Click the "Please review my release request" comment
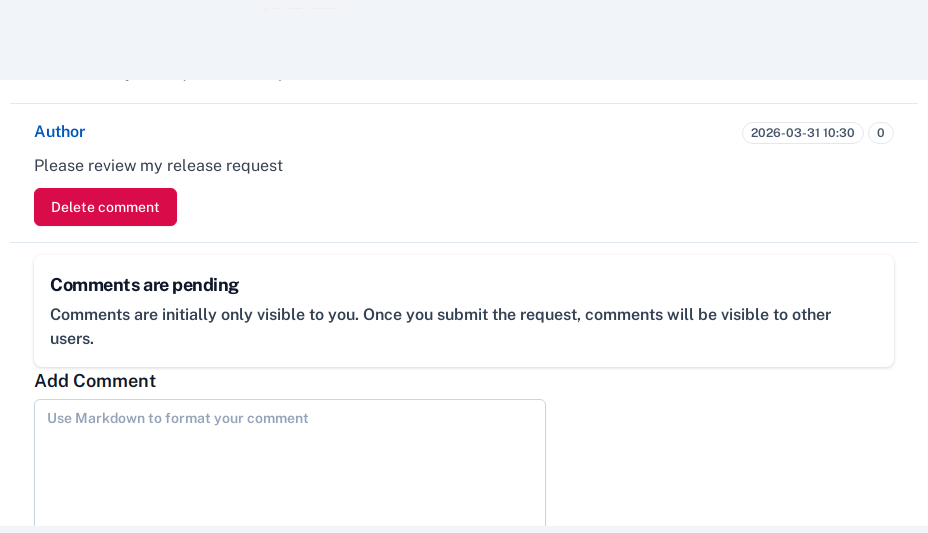The image size is (928, 533). 158,166
